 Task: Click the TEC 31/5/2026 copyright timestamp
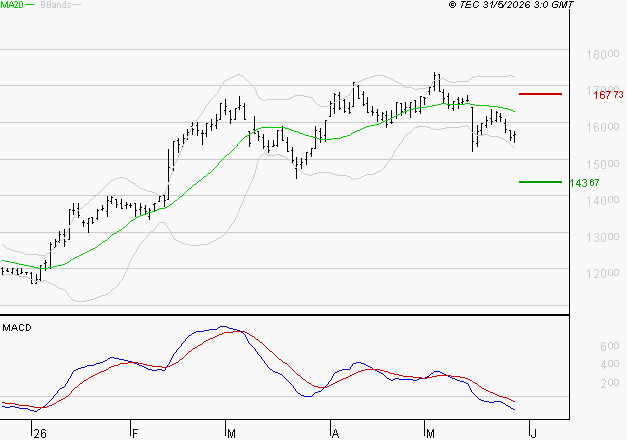click(511, 5)
